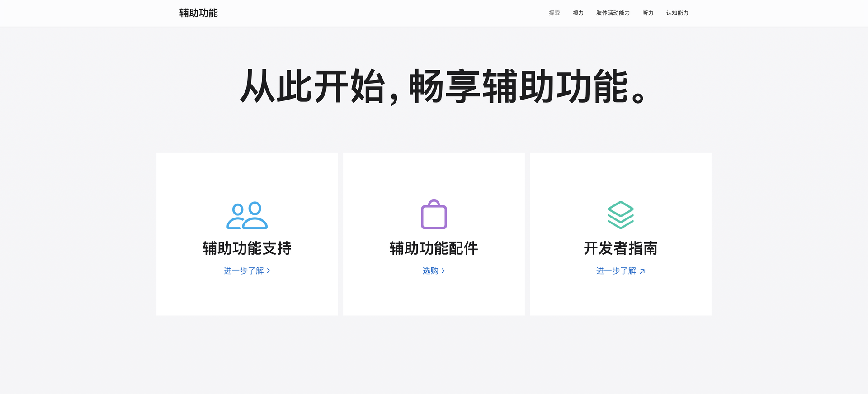The image size is (868, 394).
Task: Open the 探索 navigation item
Action: click(554, 13)
